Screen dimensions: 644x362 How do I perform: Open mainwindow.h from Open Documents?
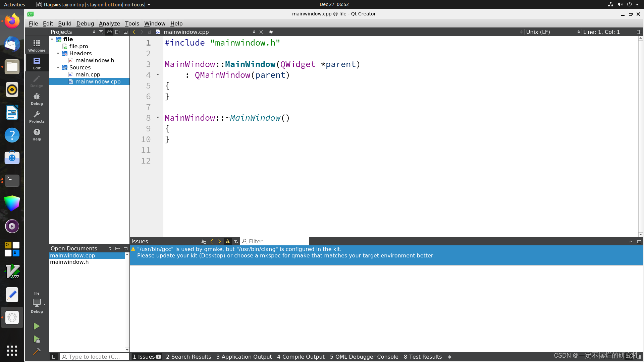tap(69, 262)
